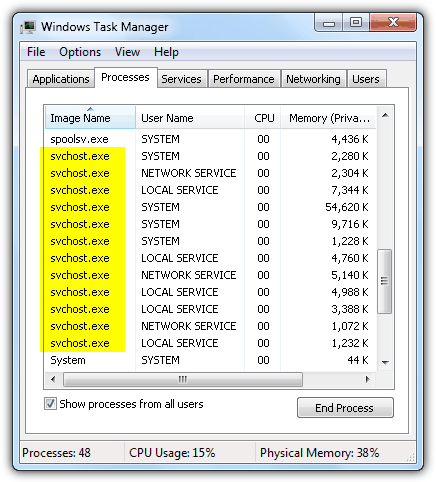Screen dimensions: 436x482
Task: Open the View menu
Action: point(127,52)
